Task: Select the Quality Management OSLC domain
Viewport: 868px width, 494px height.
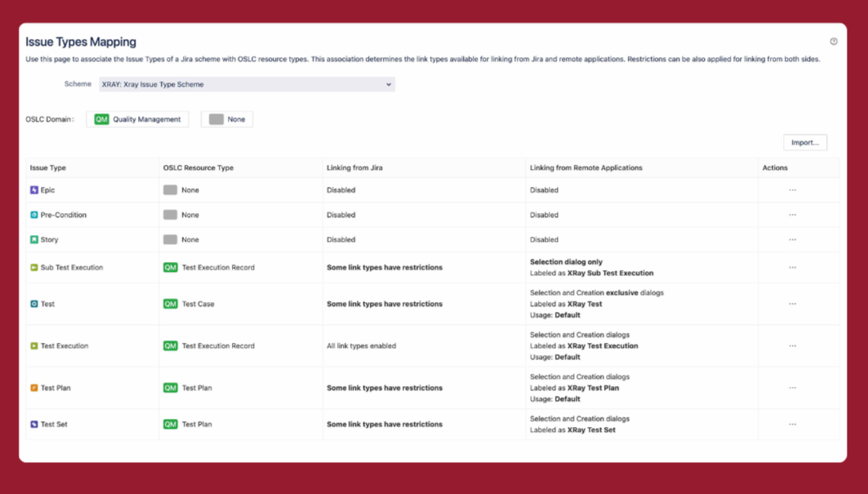Action: pyautogui.click(x=137, y=119)
